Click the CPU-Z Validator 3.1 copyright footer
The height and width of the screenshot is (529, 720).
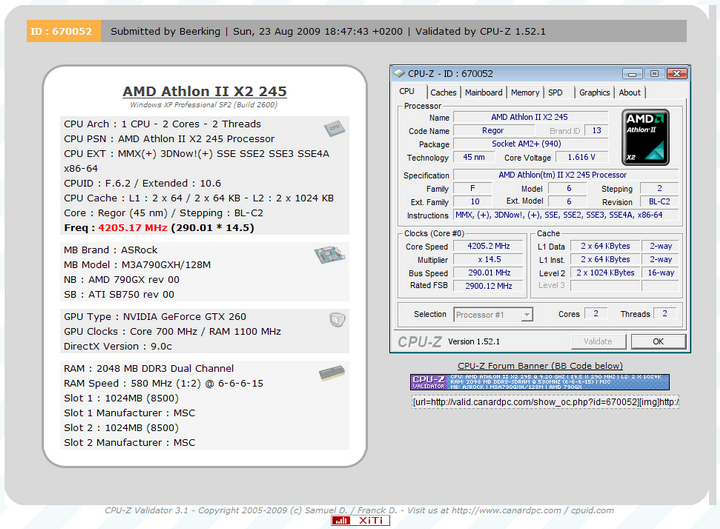click(359, 510)
